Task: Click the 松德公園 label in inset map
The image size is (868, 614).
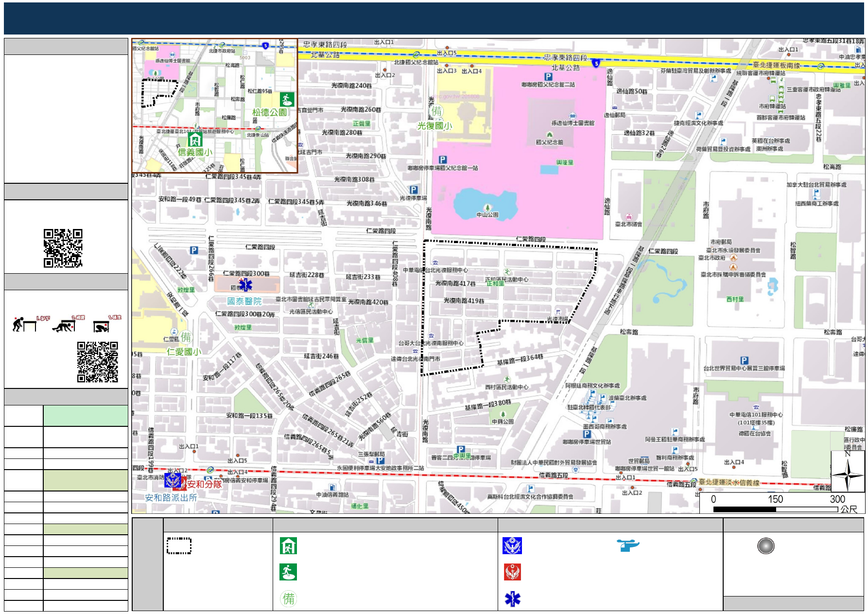Action: (269, 112)
